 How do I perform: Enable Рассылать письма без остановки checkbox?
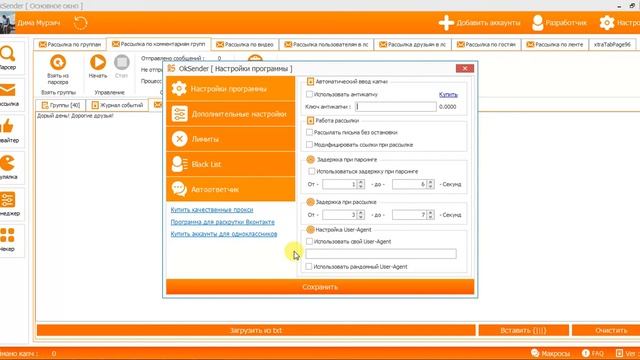pyautogui.click(x=309, y=132)
